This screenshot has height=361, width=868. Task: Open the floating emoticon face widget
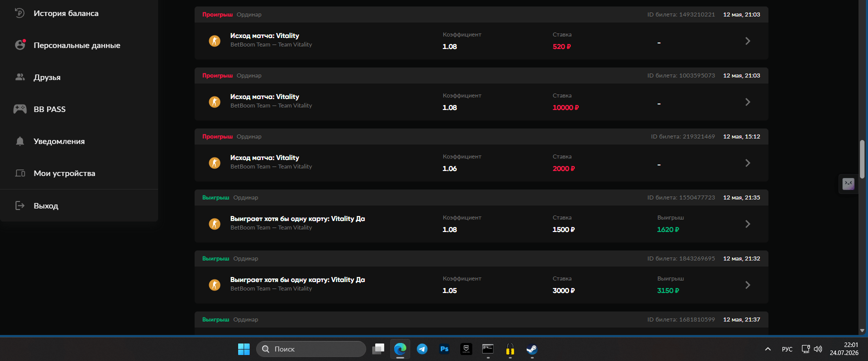(848, 184)
